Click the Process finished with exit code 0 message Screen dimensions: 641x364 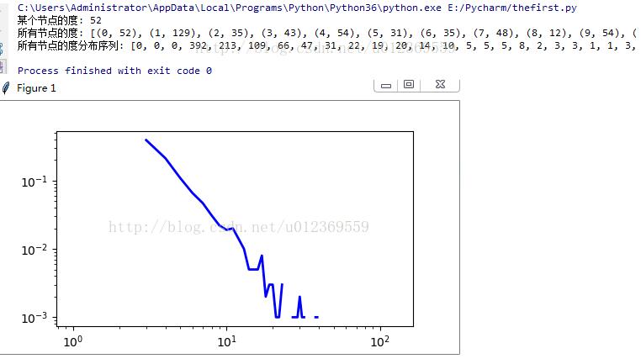pyautogui.click(x=114, y=71)
